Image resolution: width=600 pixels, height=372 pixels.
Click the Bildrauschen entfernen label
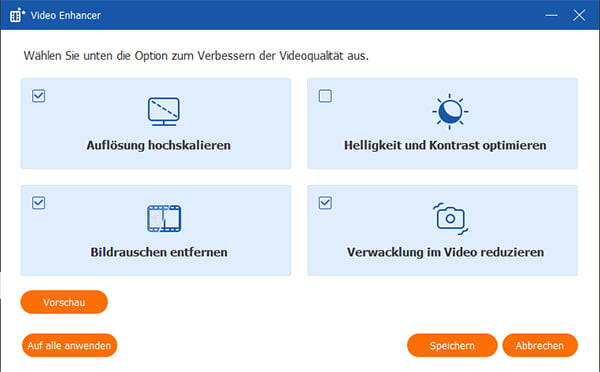click(159, 252)
